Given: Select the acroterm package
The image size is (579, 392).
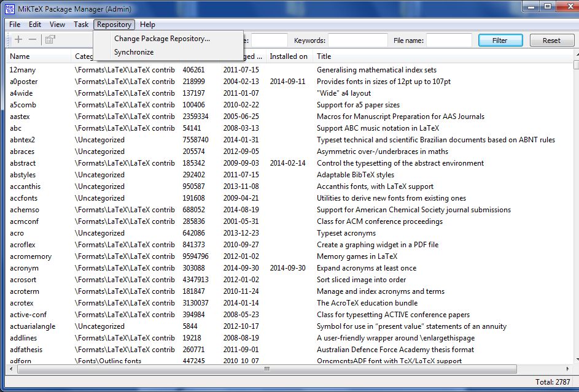Looking at the screenshot, I should pos(25,291).
